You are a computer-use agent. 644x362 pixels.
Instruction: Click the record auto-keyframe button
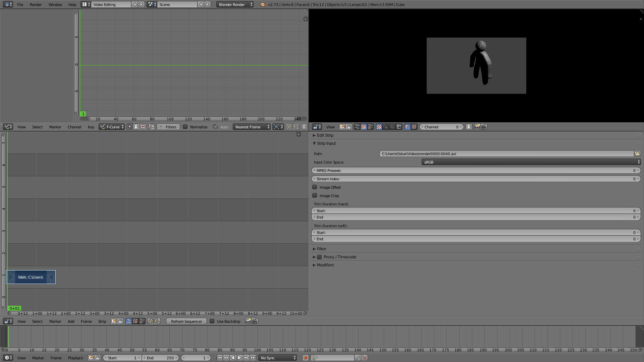click(x=305, y=358)
